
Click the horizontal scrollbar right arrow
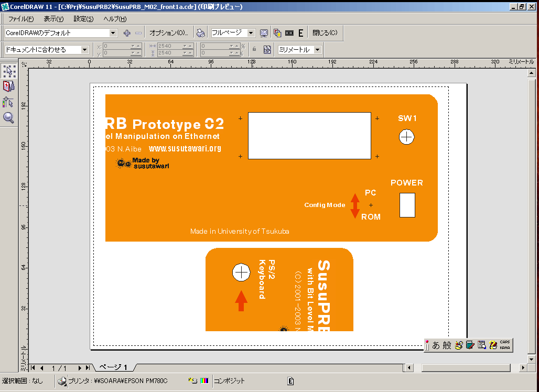pos(523,367)
